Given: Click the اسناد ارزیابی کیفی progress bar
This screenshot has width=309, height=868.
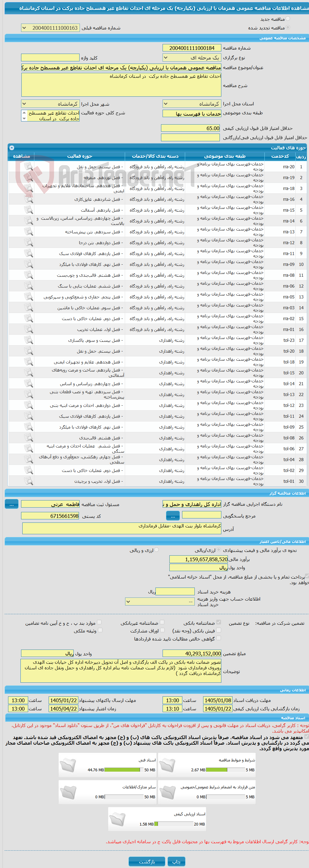Looking at the screenshot, I should tap(174, 824).
